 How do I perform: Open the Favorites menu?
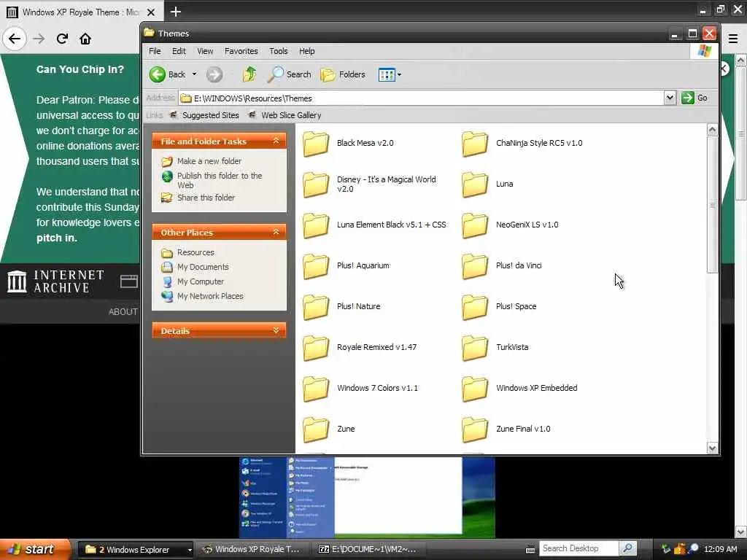pyautogui.click(x=241, y=51)
